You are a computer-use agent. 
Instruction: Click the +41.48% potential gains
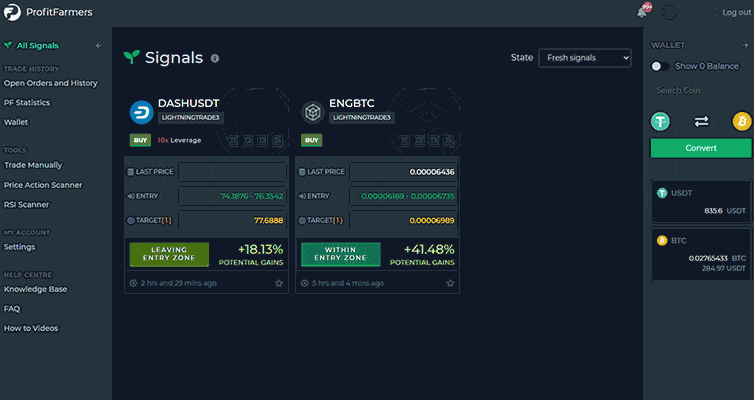click(429, 250)
